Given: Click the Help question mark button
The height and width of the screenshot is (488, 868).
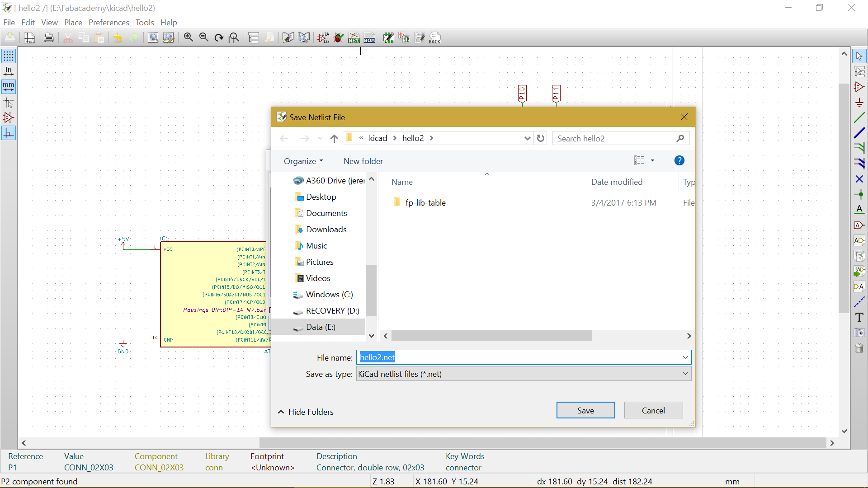Looking at the screenshot, I should 679,160.
